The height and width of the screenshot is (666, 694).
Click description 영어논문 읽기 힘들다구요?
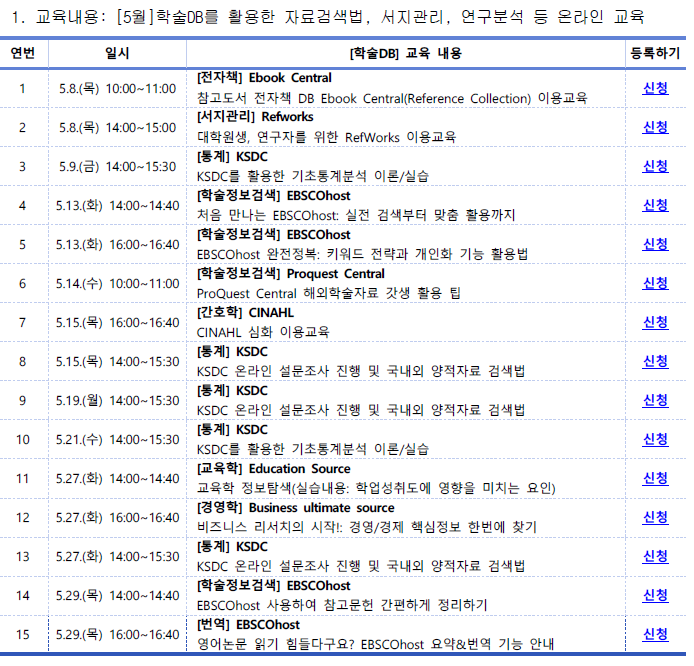(x=375, y=644)
